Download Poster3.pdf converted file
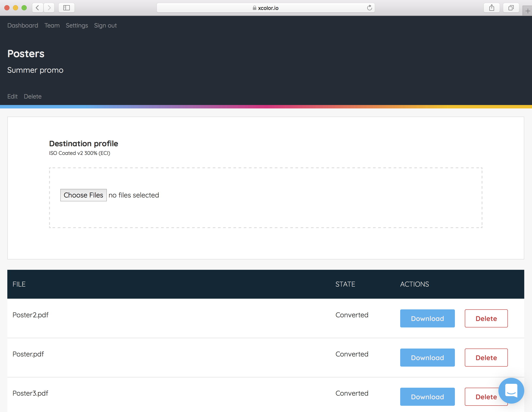 click(x=427, y=397)
